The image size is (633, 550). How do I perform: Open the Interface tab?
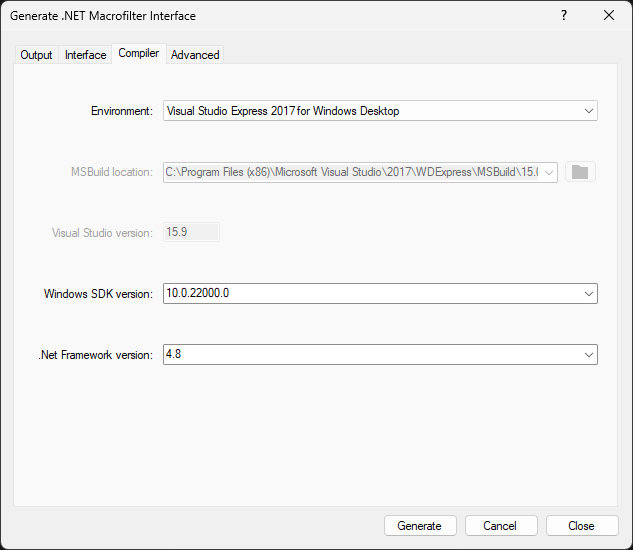coord(86,55)
